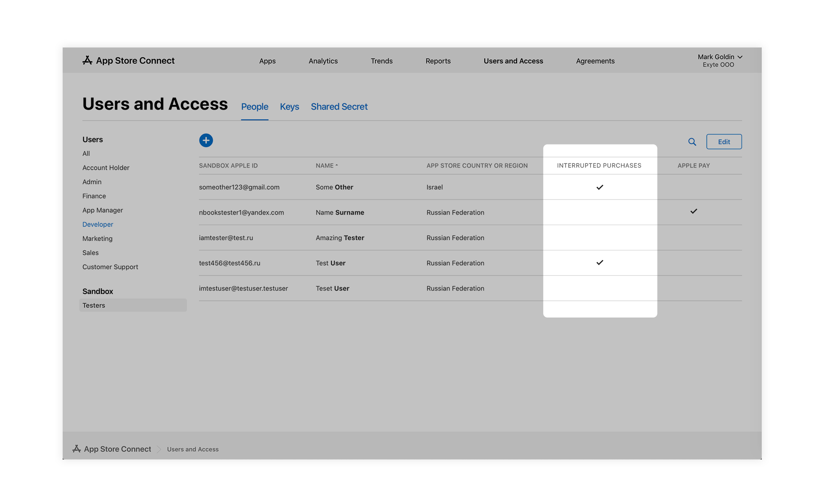Select Admin in the sidebar

92,182
